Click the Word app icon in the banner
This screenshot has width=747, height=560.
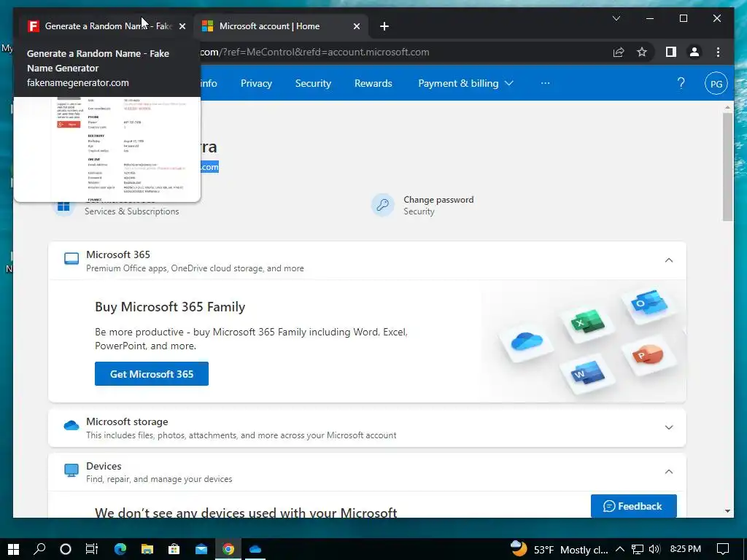[x=587, y=374]
